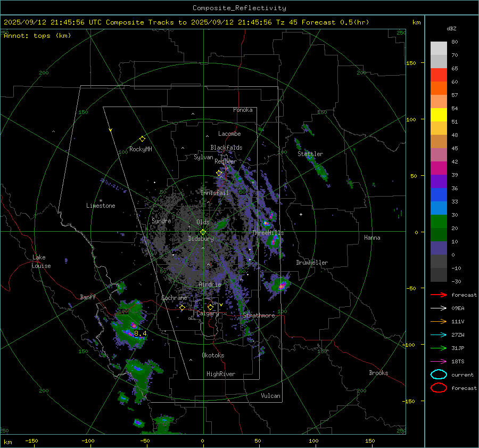Select the orange 111V arrow icon
The width and height of the screenshot is (479, 448).
(439, 321)
